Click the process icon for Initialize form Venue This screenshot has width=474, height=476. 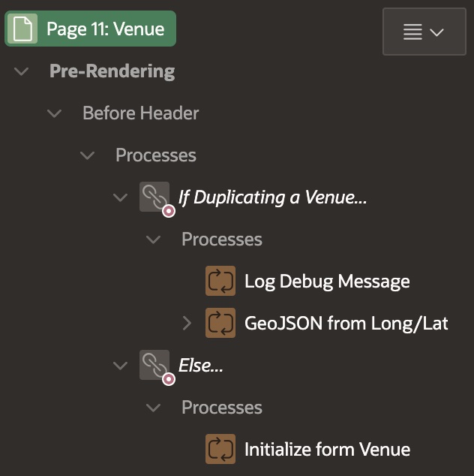[220, 450]
